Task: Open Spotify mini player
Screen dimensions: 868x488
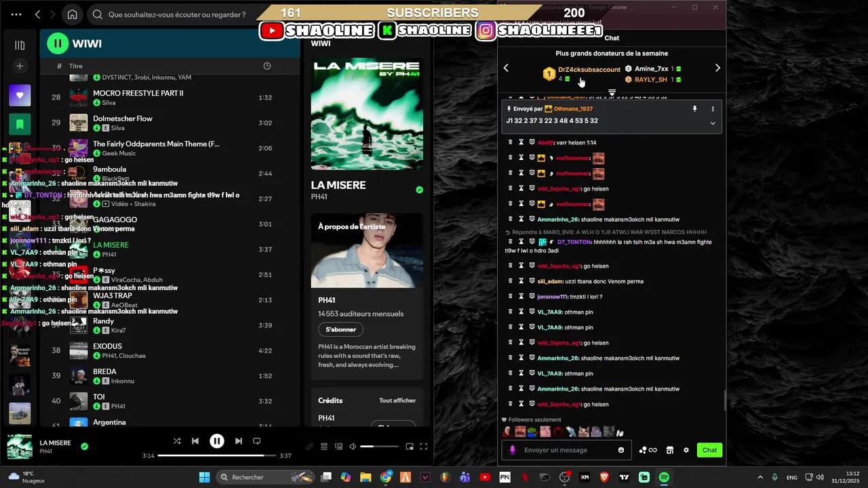Action: (x=410, y=447)
